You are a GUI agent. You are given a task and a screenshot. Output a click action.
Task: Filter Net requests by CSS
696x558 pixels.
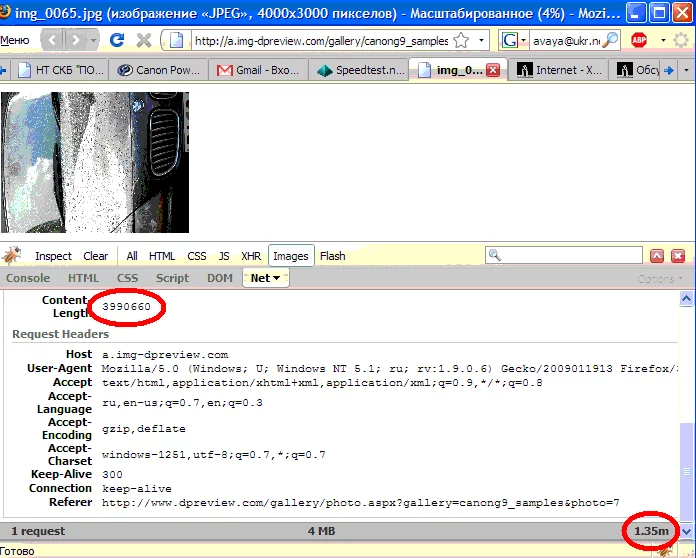[197, 256]
